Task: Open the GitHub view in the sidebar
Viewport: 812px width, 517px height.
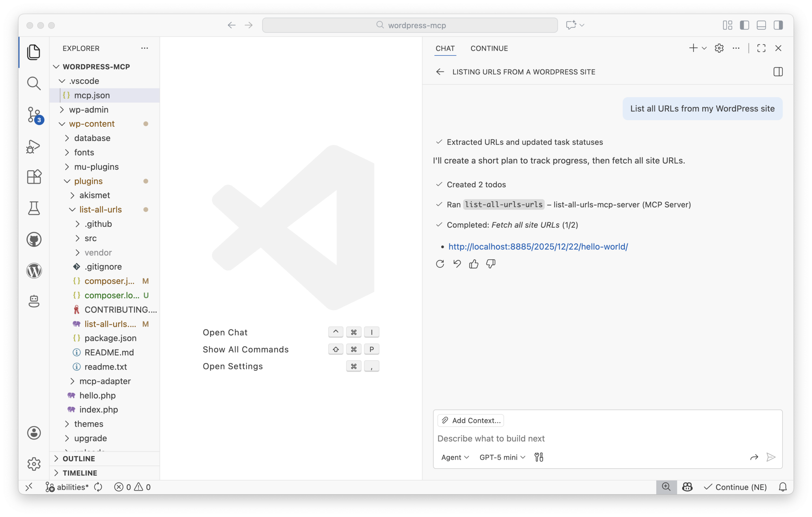Action: point(34,239)
